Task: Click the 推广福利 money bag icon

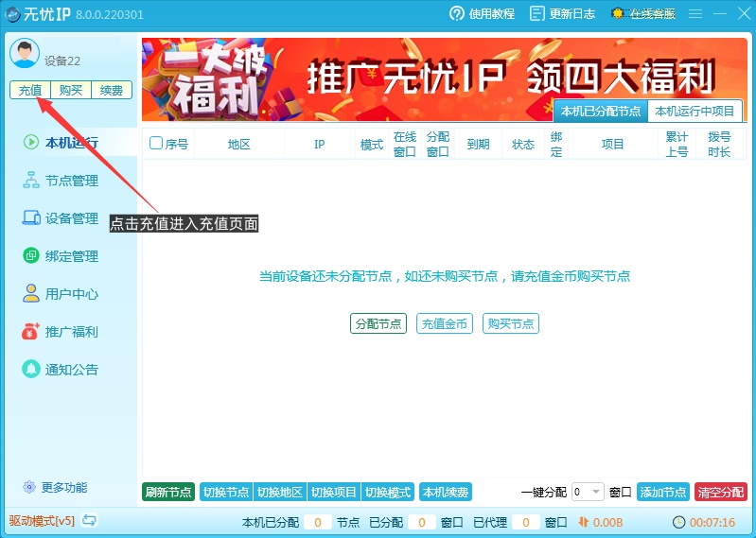Action: click(30, 331)
